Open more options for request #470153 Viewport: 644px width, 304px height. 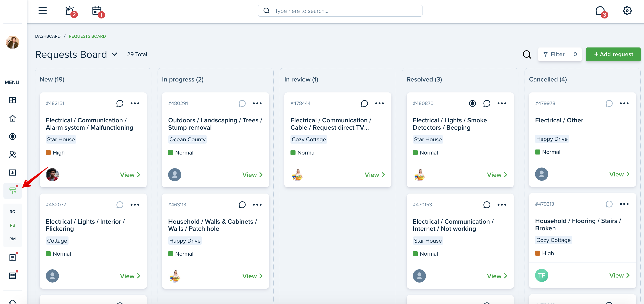tap(501, 204)
